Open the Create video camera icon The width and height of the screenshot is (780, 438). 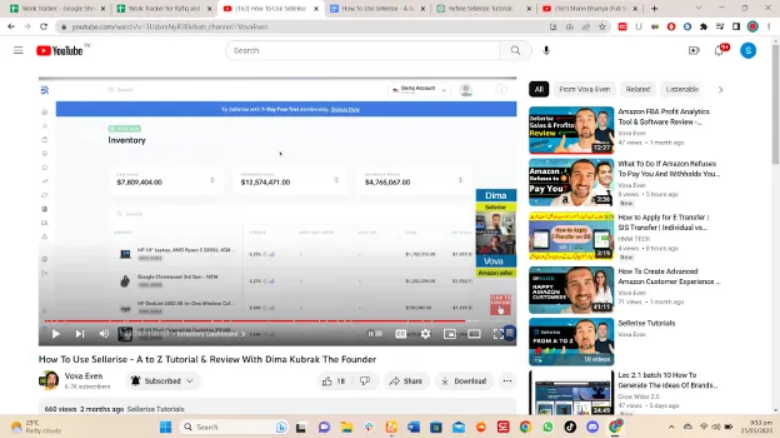click(x=694, y=50)
